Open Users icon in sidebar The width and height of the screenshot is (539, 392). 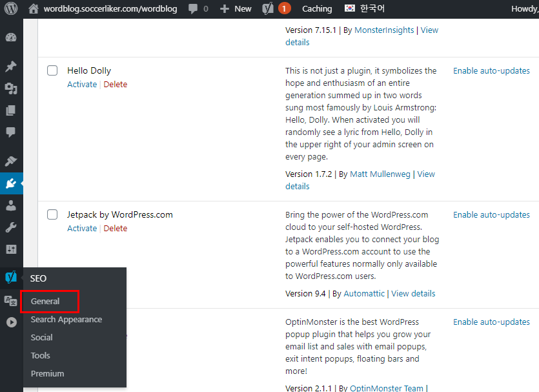[11, 205]
